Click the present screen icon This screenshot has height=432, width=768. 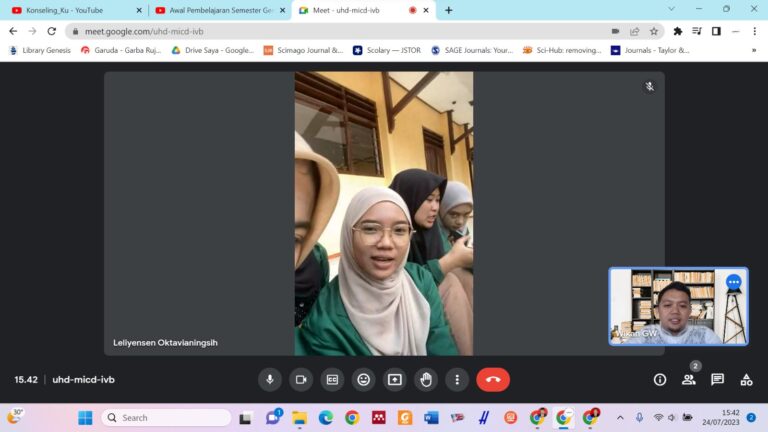395,380
